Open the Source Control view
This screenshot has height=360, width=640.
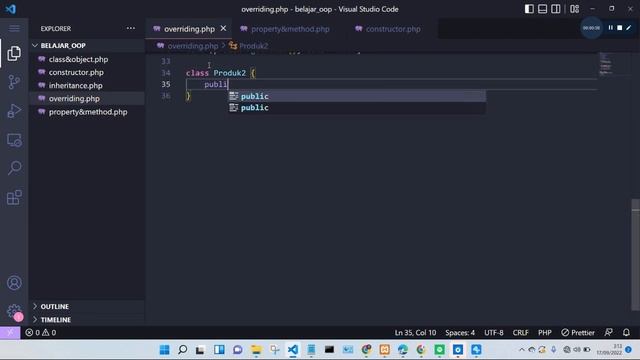pyautogui.click(x=14, y=82)
